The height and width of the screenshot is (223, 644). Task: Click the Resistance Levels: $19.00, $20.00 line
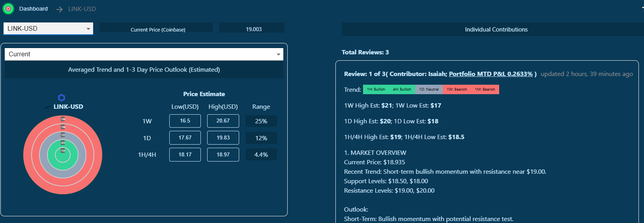click(x=389, y=191)
